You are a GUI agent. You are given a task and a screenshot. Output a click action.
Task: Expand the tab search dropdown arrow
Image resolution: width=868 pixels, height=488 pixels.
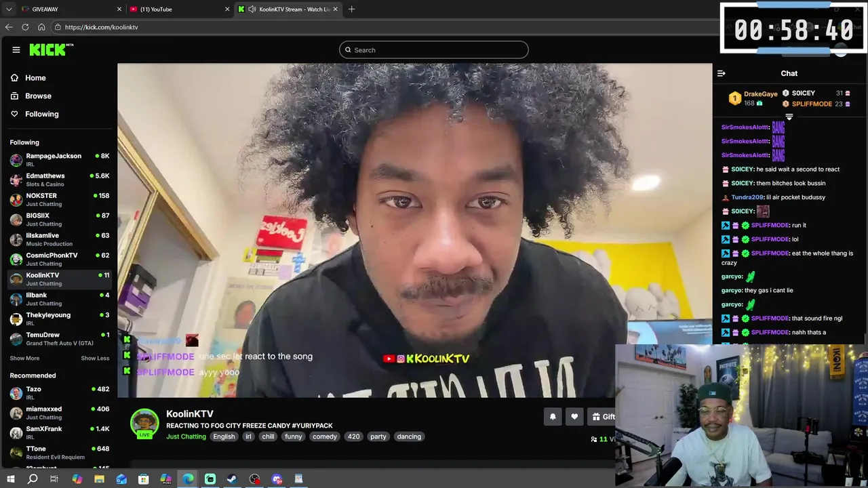[x=9, y=9]
